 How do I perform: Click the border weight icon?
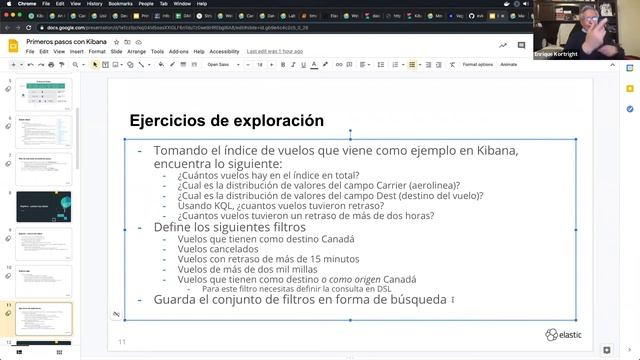click(x=183, y=64)
